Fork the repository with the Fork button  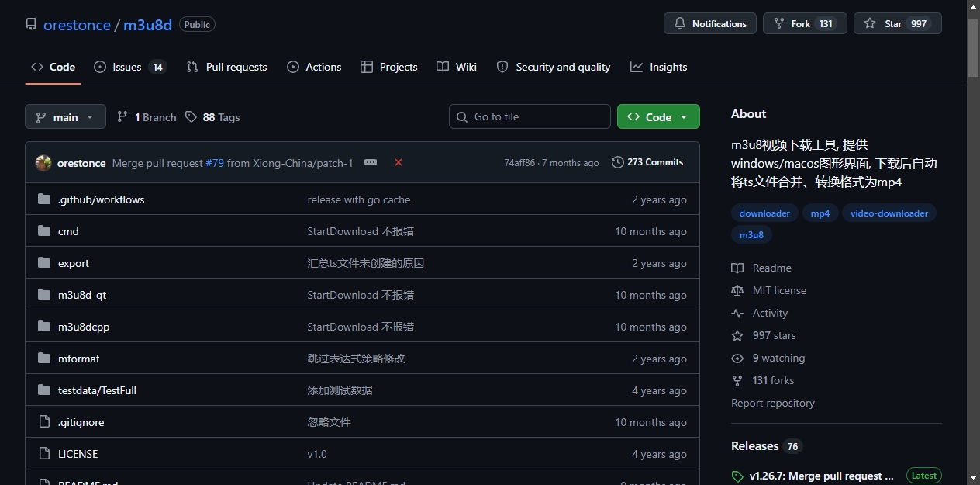pyautogui.click(x=805, y=23)
